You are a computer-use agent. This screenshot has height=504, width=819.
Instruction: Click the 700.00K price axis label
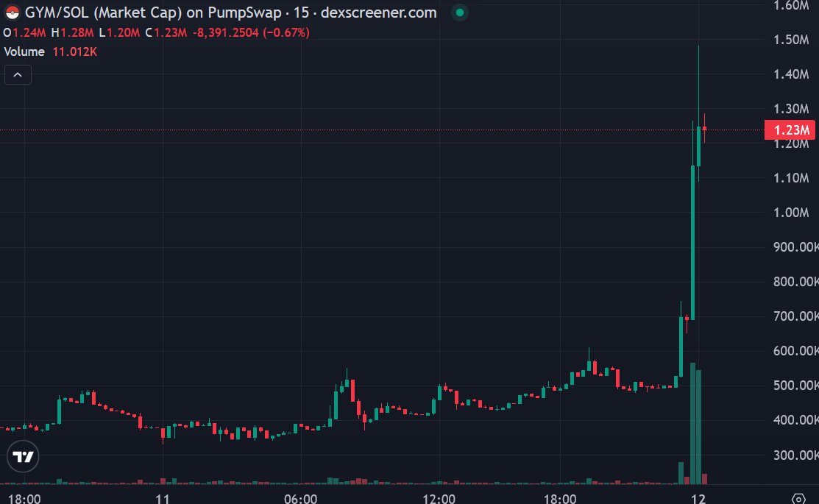795,316
